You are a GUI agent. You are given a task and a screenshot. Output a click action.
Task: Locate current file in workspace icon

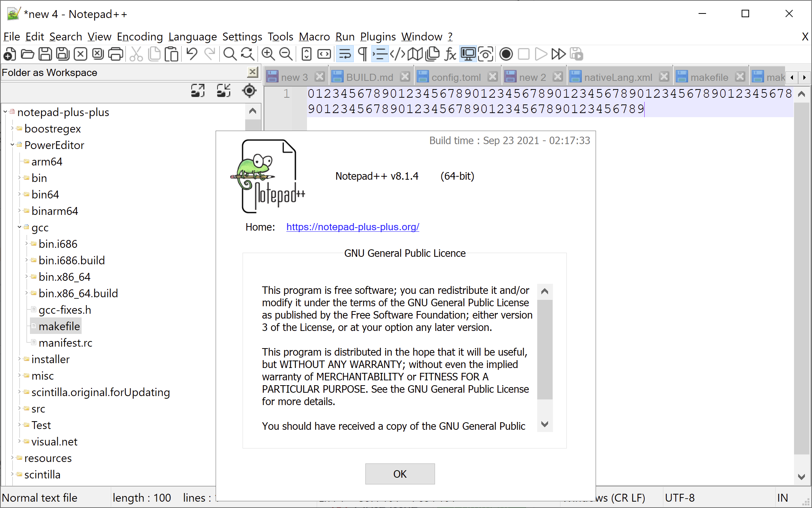(x=249, y=91)
